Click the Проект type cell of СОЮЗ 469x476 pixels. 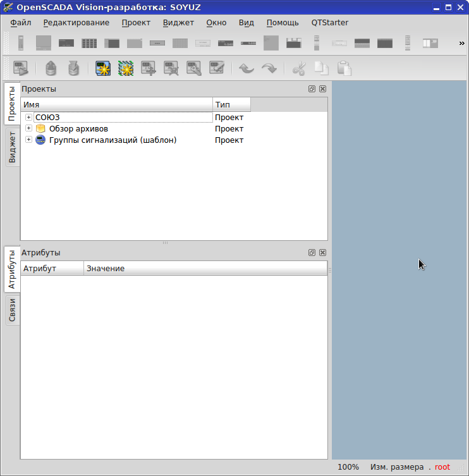point(229,117)
